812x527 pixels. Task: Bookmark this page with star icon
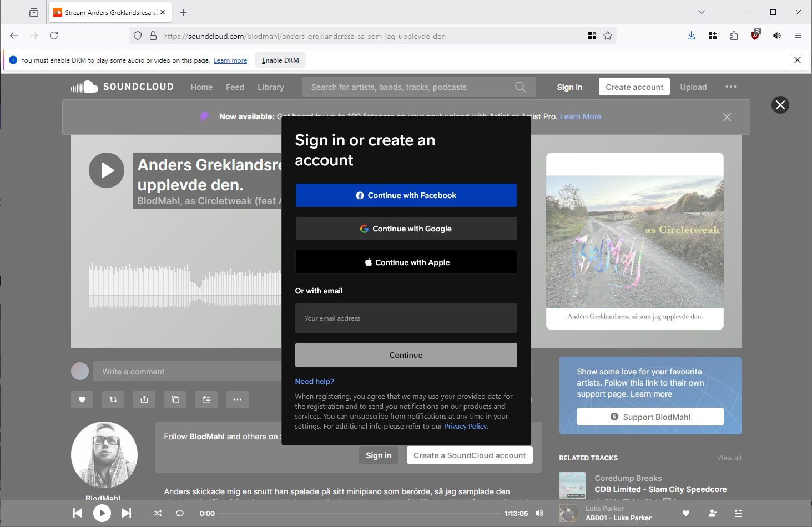tap(608, 36)
